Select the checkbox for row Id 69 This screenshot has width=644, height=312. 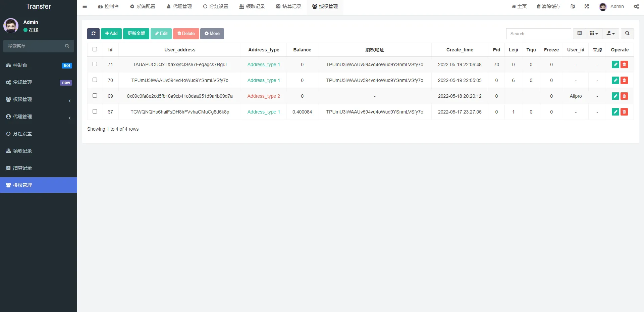pos(95,95)
